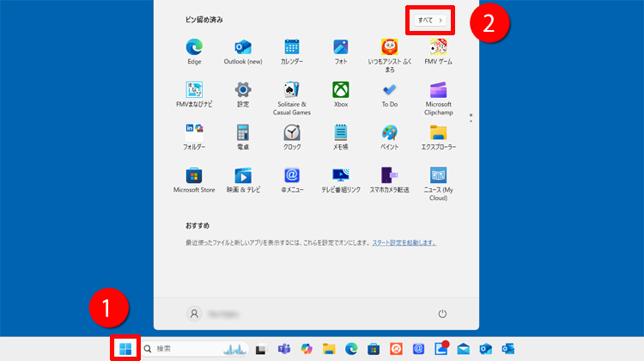Launch Microsoft Clipchamp
Viewport: 644px width, 361px height.
[438, 98]
